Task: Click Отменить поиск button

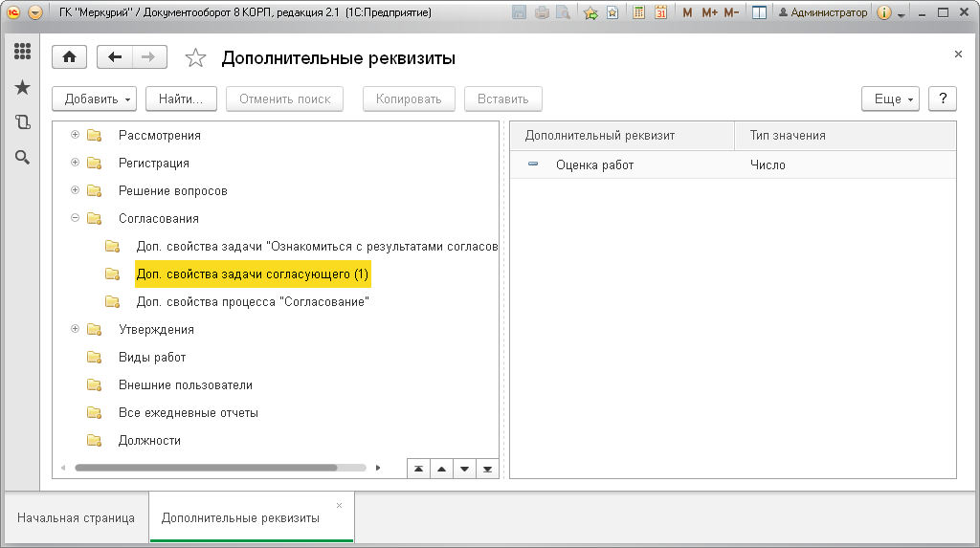Action: 285,99
